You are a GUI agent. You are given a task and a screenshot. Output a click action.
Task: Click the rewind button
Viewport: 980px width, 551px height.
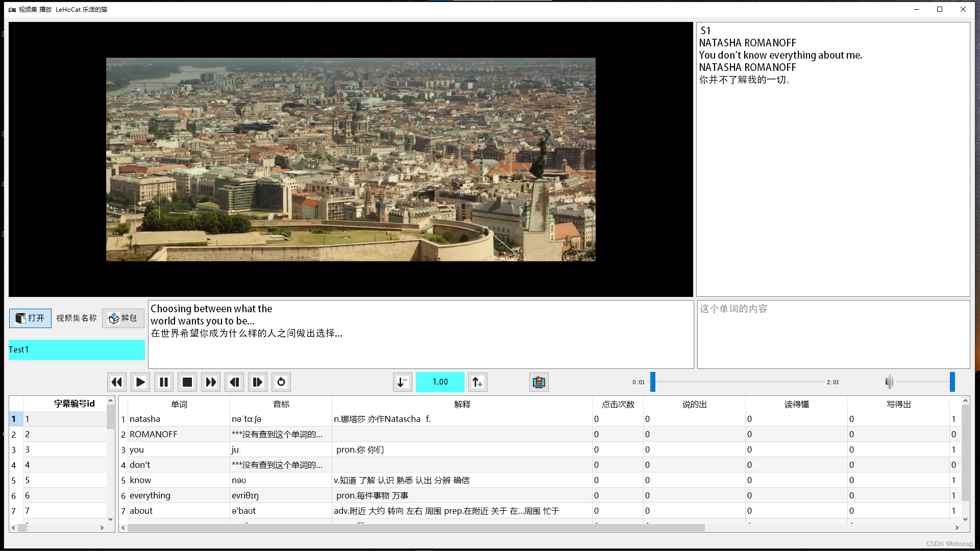tap(117, 382)
